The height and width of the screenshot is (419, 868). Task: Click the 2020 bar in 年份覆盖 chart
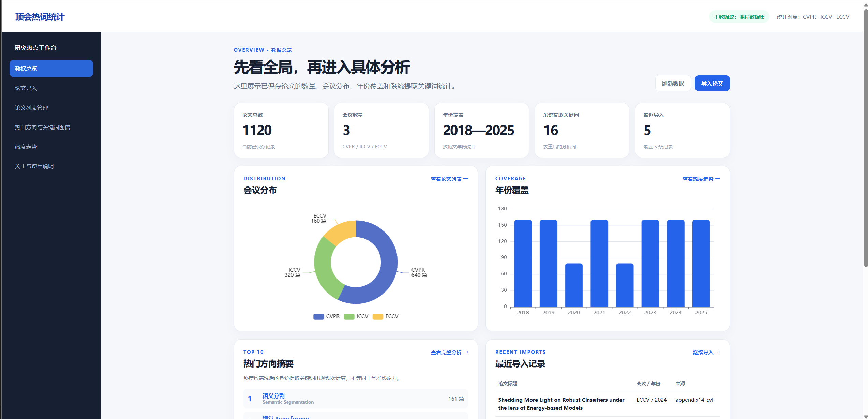pyautogui.click(x=573, y=285)
